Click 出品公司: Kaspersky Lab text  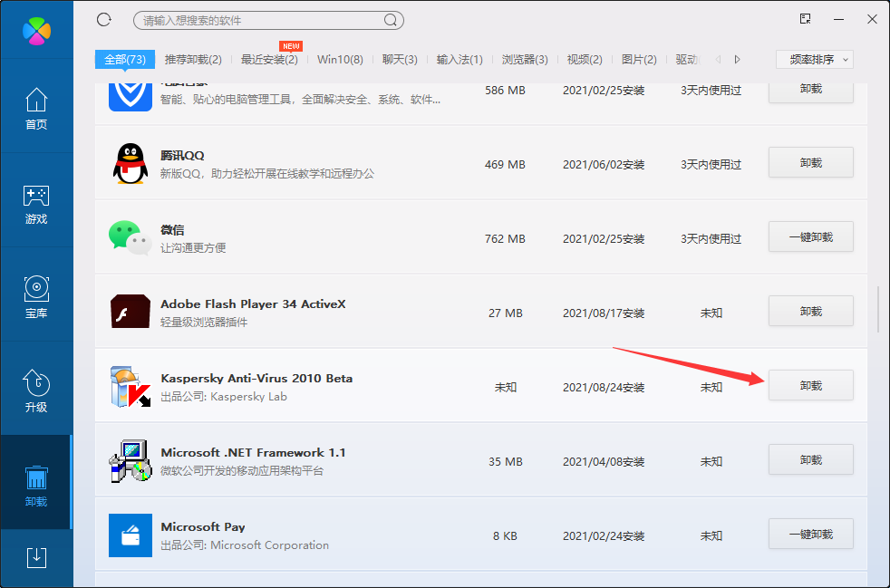click(x=224, y=397)
